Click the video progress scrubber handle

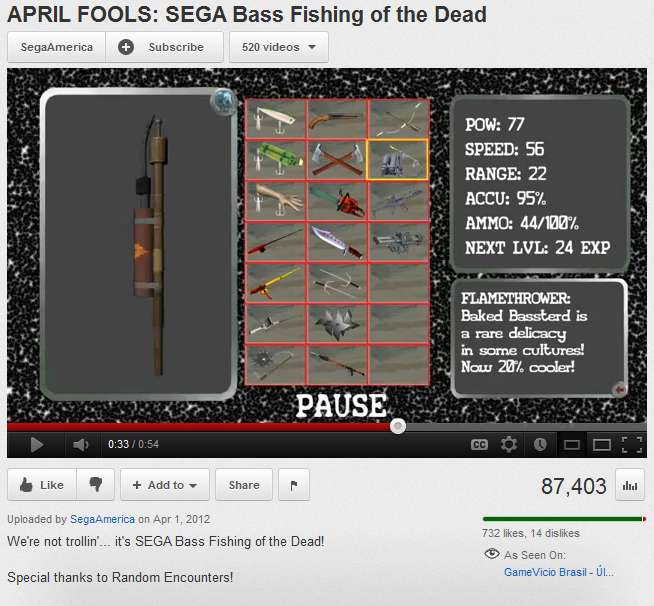[x=398, y=426]
